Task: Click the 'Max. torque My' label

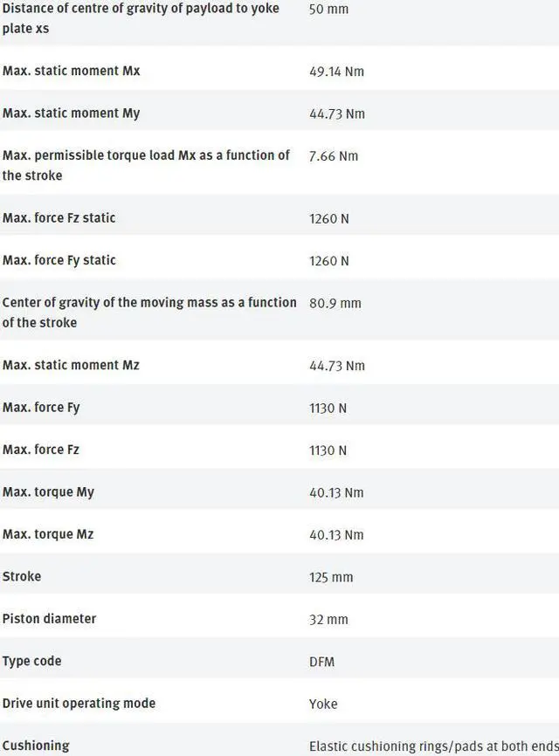Action: pos(48,492)
